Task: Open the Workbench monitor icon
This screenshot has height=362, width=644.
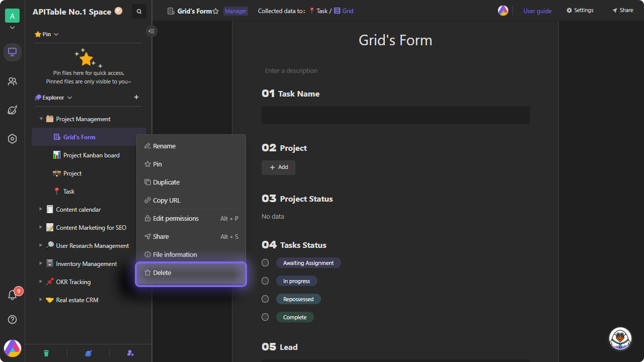Action: pos(13,52)
